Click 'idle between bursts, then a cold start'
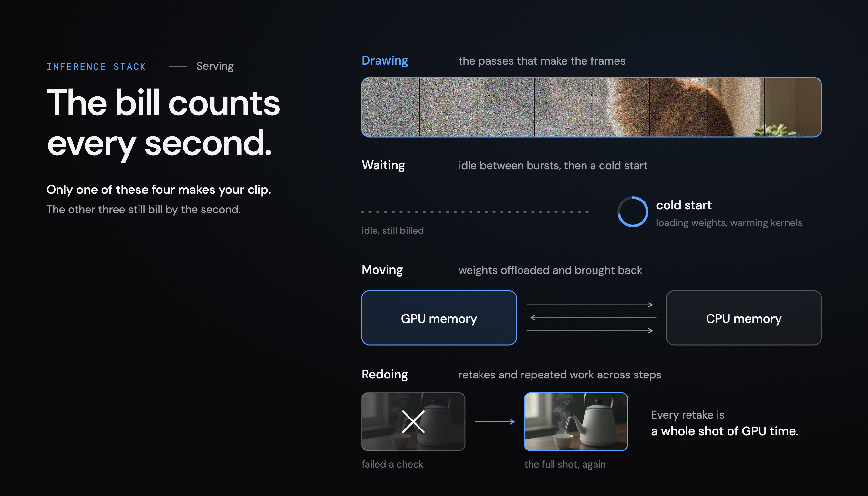 click(553, 166)
